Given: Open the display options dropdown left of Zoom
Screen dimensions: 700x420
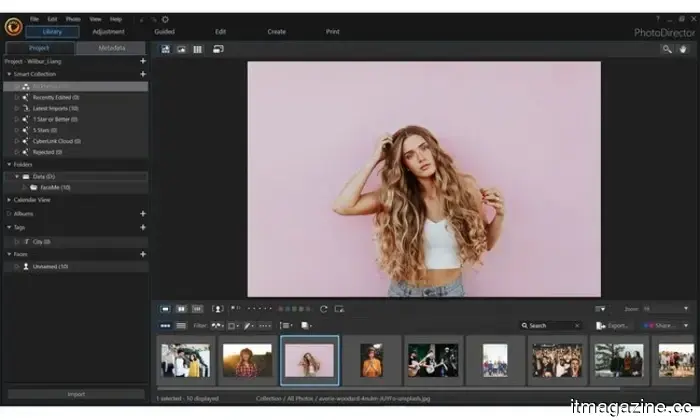Looking at the screenshot, I should [600, 309].
